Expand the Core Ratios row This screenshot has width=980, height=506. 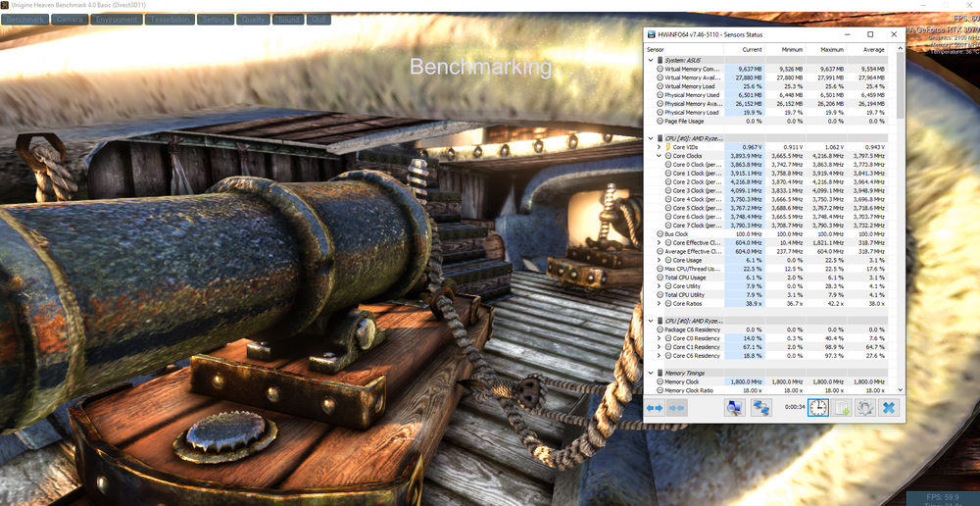659,303
